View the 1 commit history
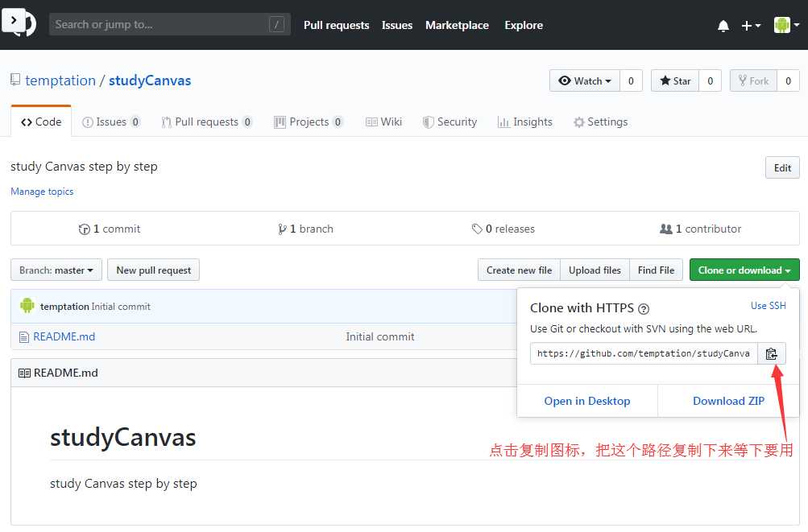The height and width of the screenshot is (532, 808). coord(110,229)
